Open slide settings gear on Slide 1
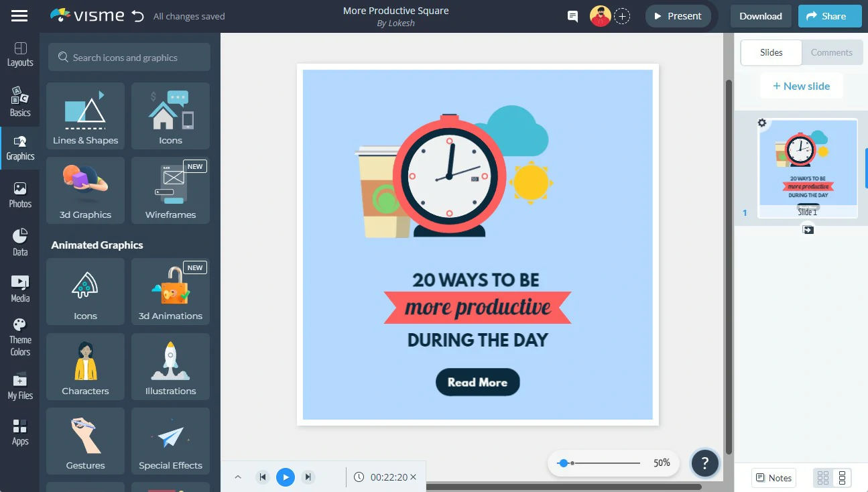Viewport: 868px width, 492px height. click(x=762, y=123)
